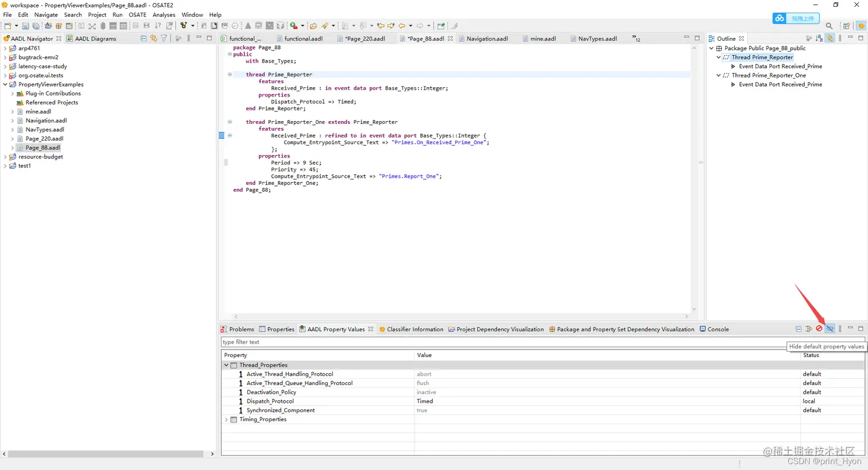Expand the Plug-in Contributions node
Screen dimensions: 868x470
click(x=13, y=94)
